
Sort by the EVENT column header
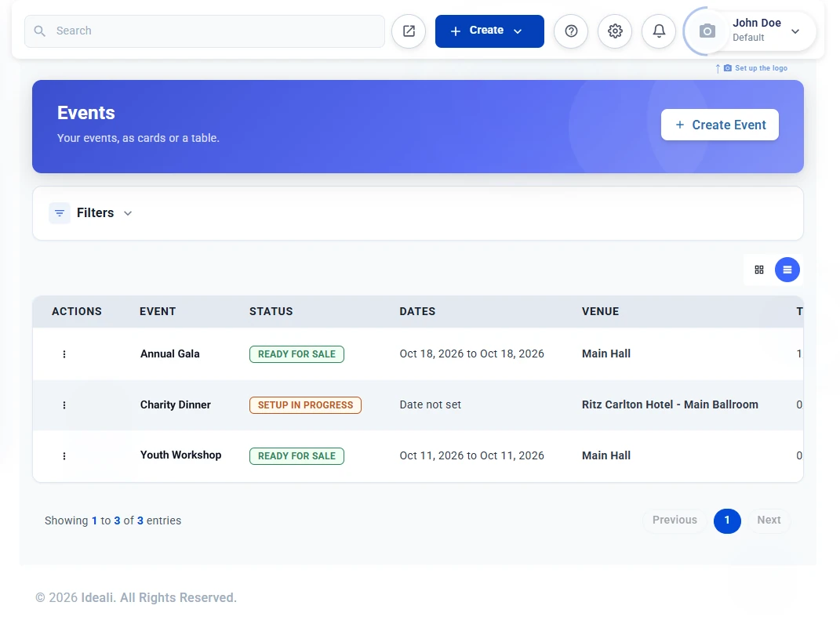click(x=158, y=311)
